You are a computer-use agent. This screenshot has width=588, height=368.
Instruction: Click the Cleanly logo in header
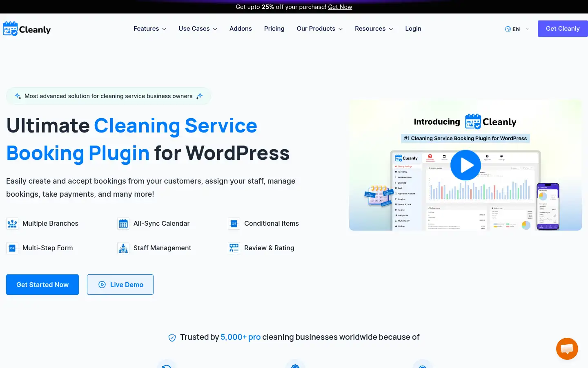tap(27, 29)
